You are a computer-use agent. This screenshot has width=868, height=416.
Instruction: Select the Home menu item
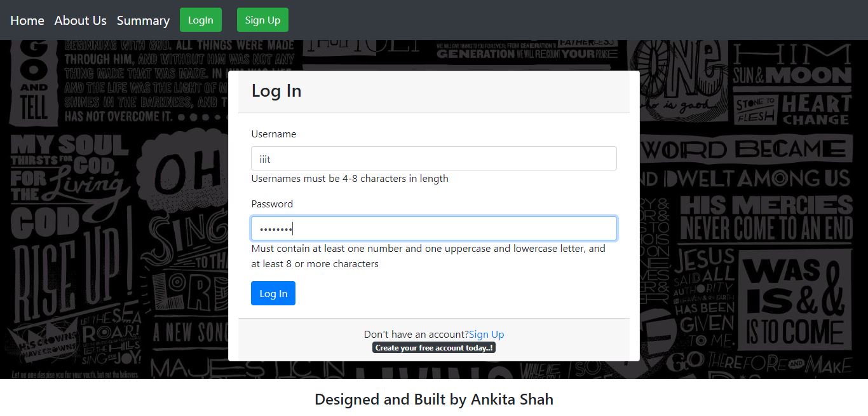pyautogui.click(x=27, y=20)
